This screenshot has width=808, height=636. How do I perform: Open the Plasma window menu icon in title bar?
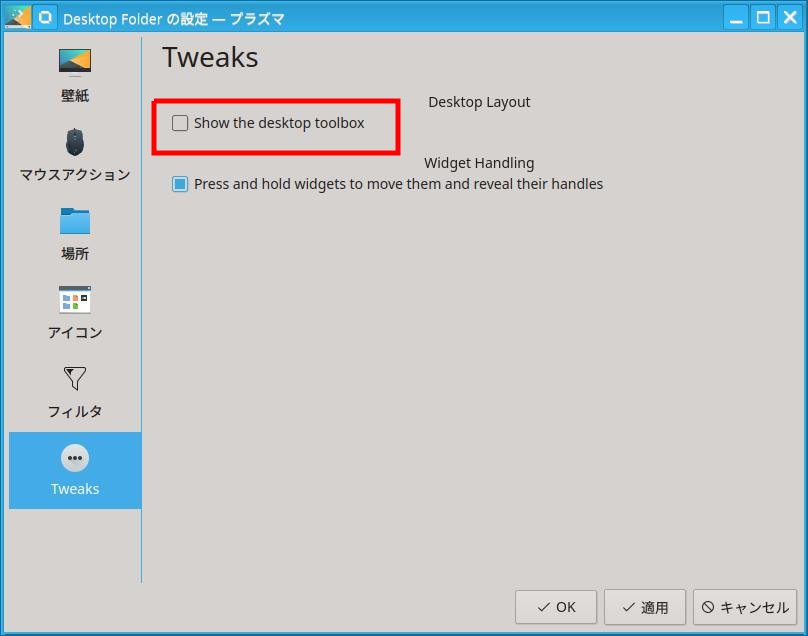pos(18,18)
